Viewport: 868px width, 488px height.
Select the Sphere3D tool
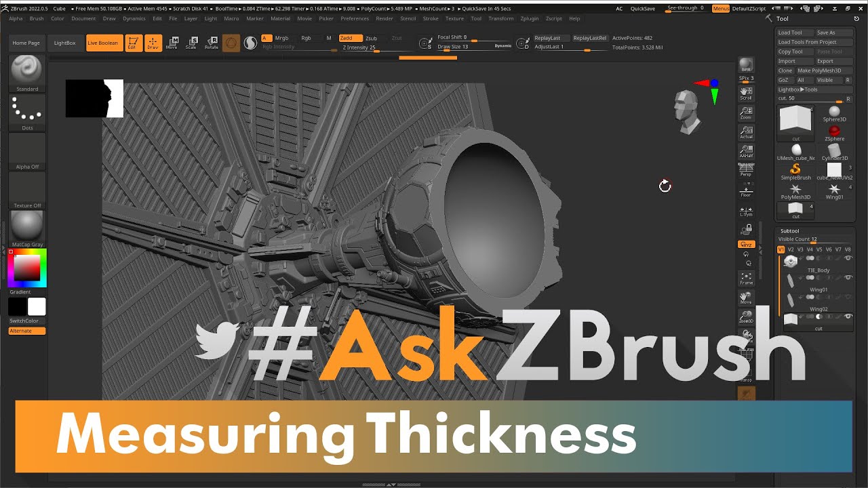pos(835,114)
